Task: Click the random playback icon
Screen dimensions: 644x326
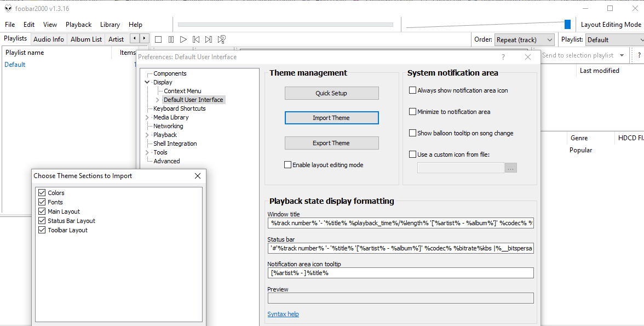Action: tap(222, 39)
